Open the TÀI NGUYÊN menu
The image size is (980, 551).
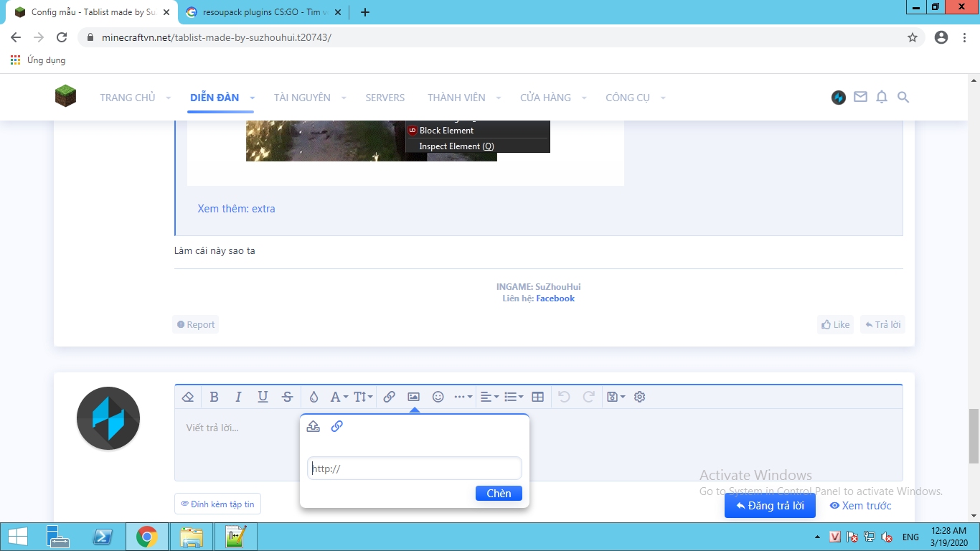(x=302, y=98)
